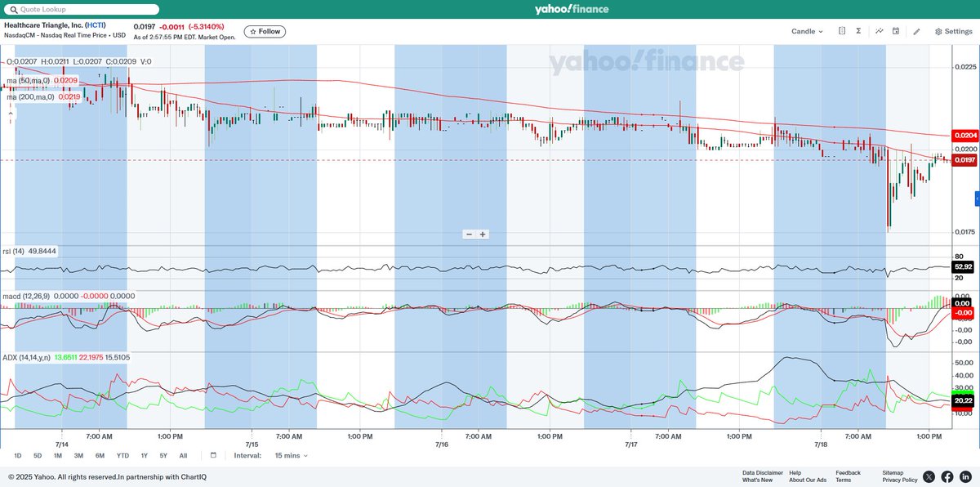Click the ADX (14,14,y,n) indicator label
The image size is (980, 487).
pyautogui.click(x=27, y=357)
